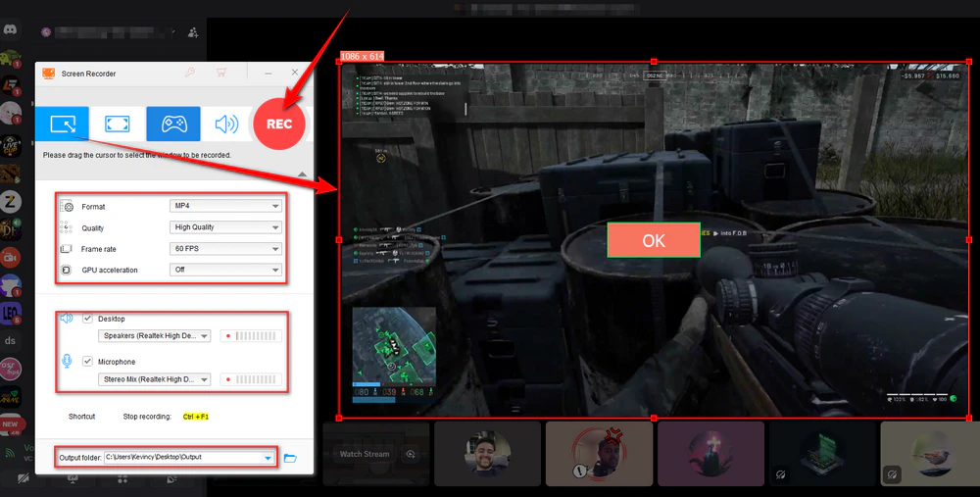Select the custom region recording mode
The height and width of the screenshot is (497, 980).
pyautogui.click(x=62, y=124)
